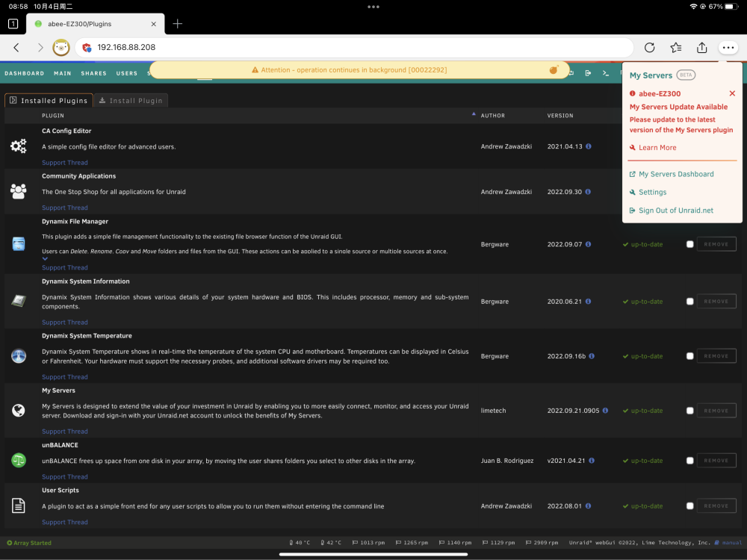
Task: Open the terminal icon in Unraid header
Action: click(x=606, y=73)
